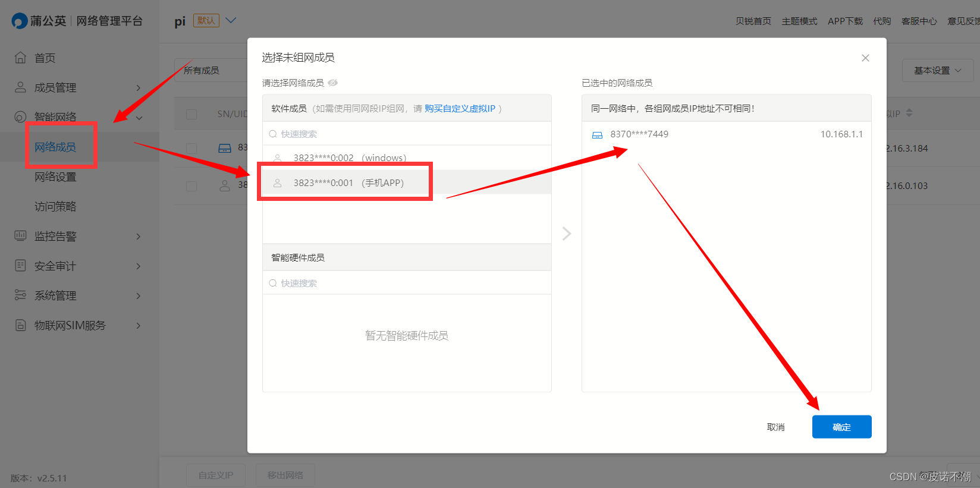The image size is (980, 488).
Task: Select member 3823****0:002 (windows)
Action: pos(407,158)
